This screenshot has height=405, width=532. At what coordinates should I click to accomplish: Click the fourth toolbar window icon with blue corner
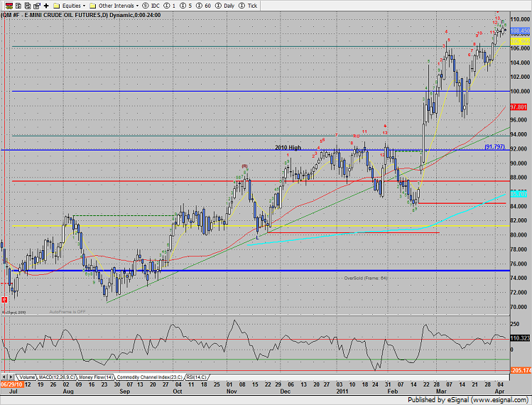point(37,6)
